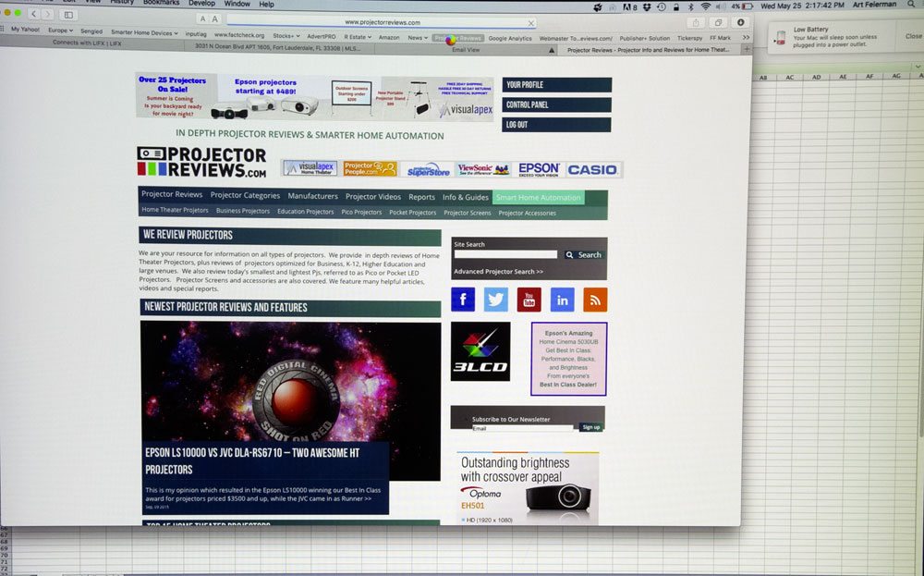Open the YouTube social icon
Screen dimensions: 924x576
pos(529,300)
